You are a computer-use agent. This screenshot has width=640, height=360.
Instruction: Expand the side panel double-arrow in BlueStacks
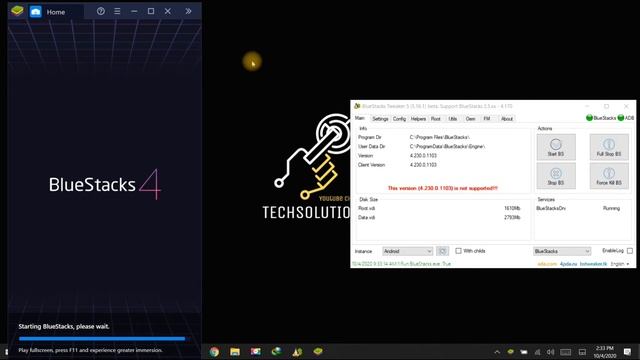tap(188, 11)
